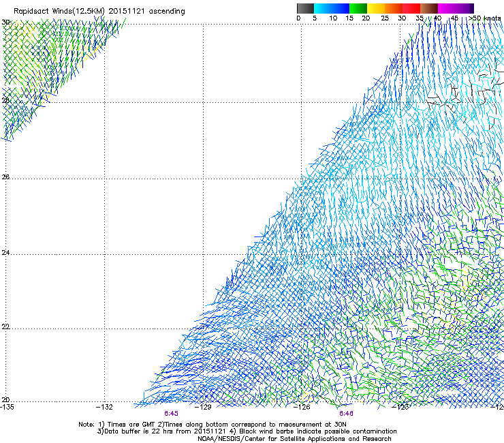Screen dimensions: 504x443
Task: Pick the dark purple 45-50 knots legend color
Action: coord(464,8)
